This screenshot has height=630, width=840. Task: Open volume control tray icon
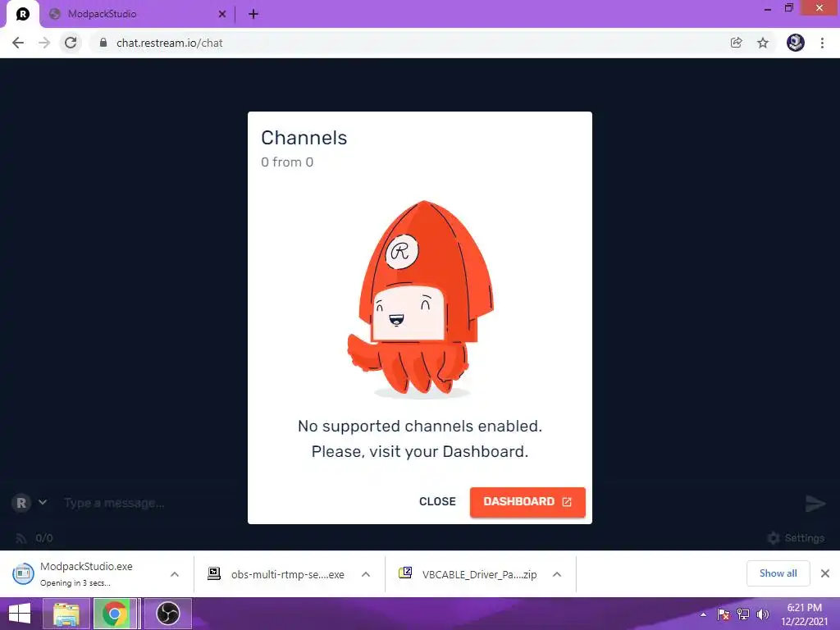point(762,614)
